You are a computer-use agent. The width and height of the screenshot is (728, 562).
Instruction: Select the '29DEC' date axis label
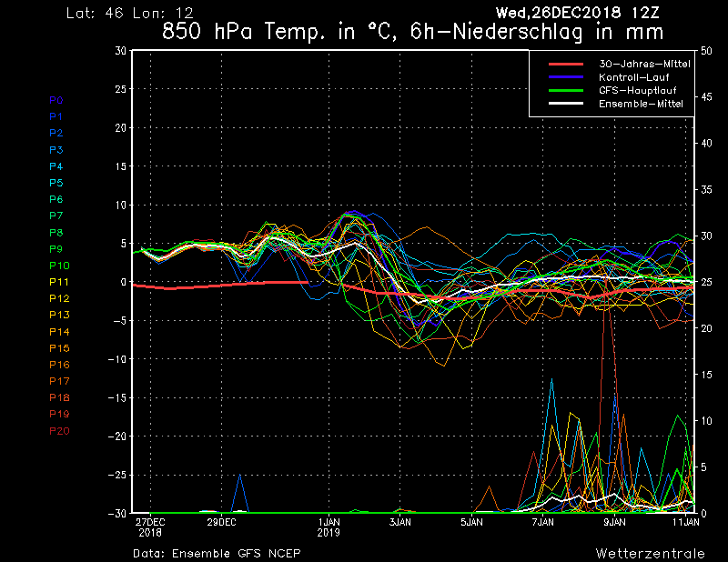221,522
